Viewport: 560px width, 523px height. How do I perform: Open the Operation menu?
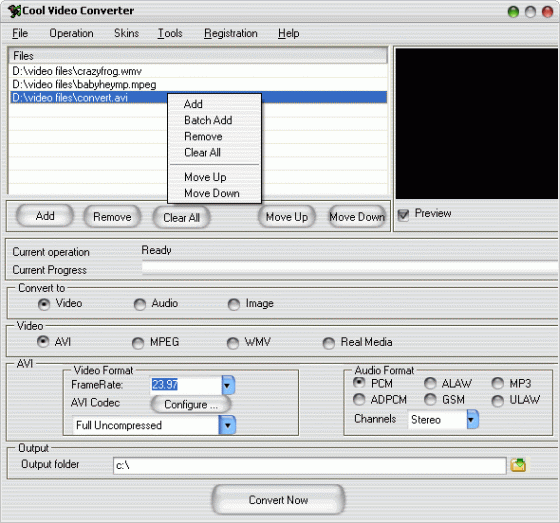pos(71,33)
